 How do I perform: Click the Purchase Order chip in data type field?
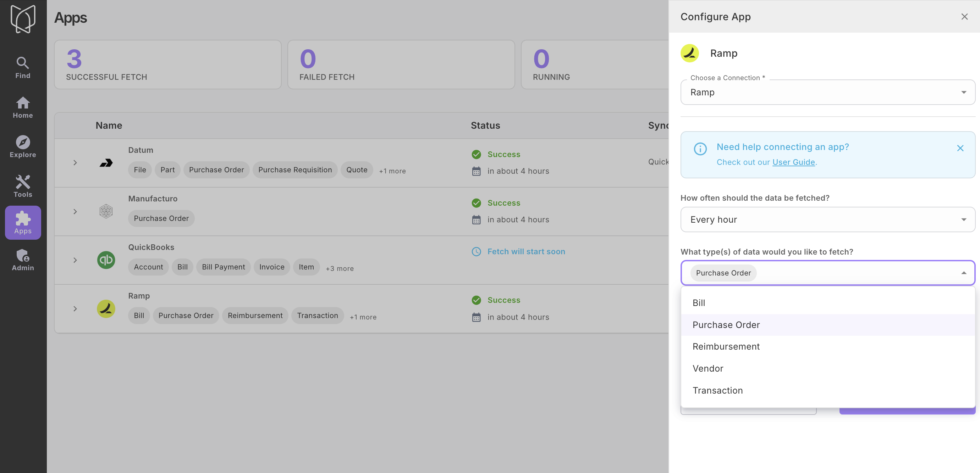click(x=723, y=273)
